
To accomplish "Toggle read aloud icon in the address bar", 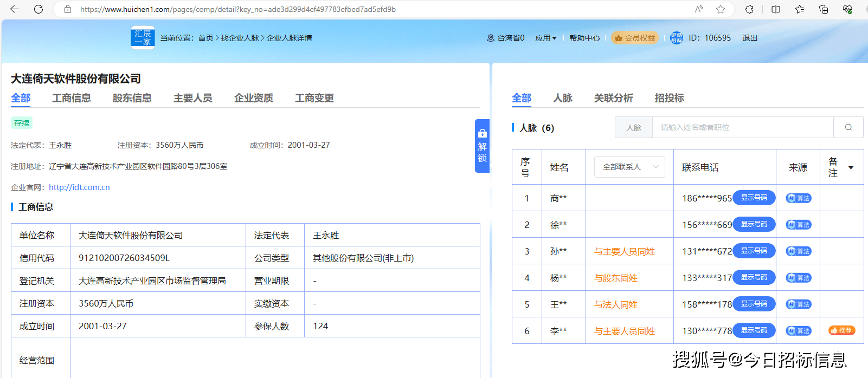I will pos(699,9).
